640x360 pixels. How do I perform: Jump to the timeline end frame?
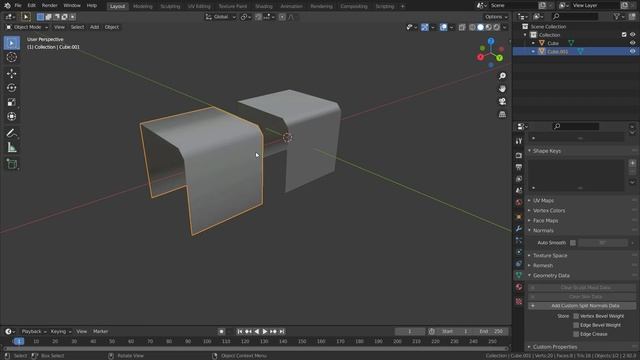pyautogui.click(x=282, y=331)
